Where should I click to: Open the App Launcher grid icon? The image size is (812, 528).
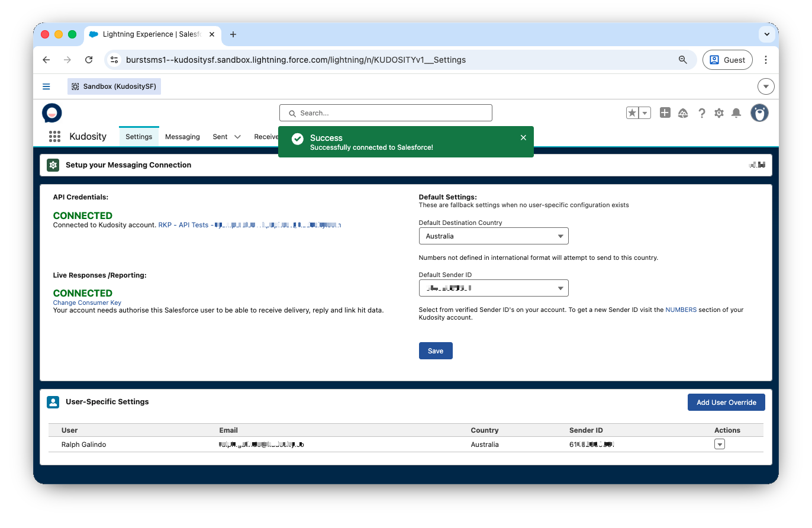[x=54, y=137]
